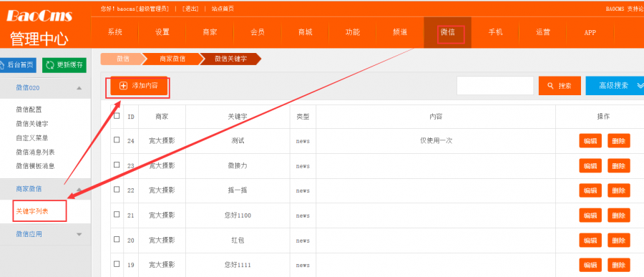Collapse the 微信O2O section arrow
Image resolution: width=644 pixels, height=277 pixels.
tap(79, 88)
